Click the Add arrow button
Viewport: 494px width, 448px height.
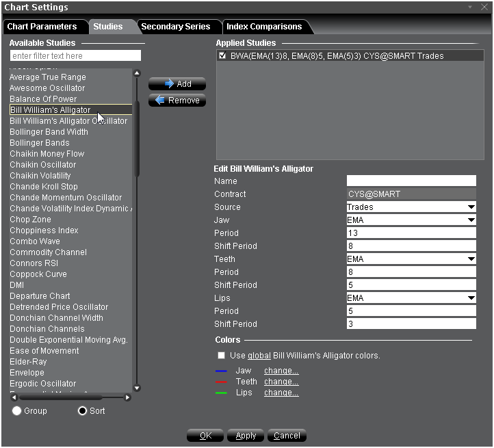point(177,84)
